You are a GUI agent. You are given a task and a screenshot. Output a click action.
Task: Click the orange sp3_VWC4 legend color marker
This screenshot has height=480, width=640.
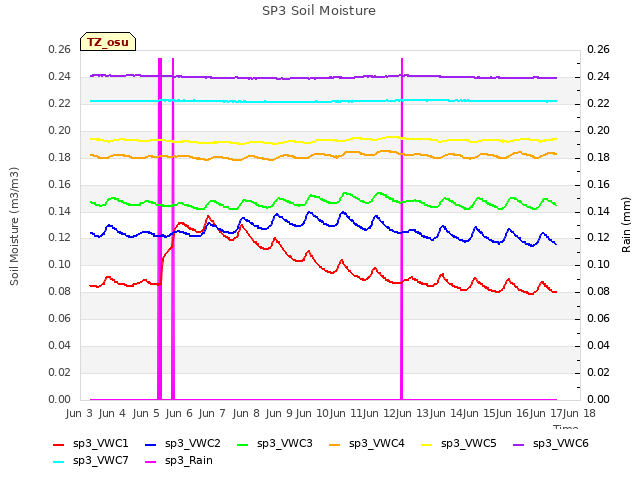[x=335, y=444]
